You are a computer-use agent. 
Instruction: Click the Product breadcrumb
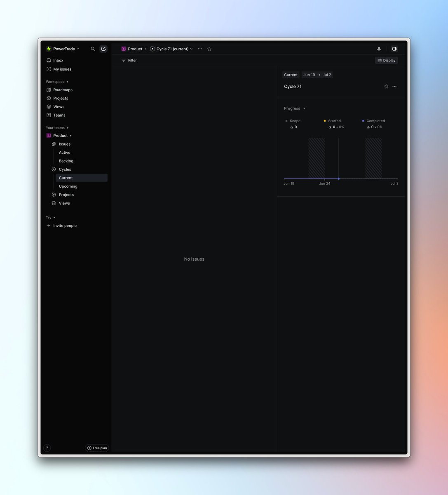(x=132, y=49)
